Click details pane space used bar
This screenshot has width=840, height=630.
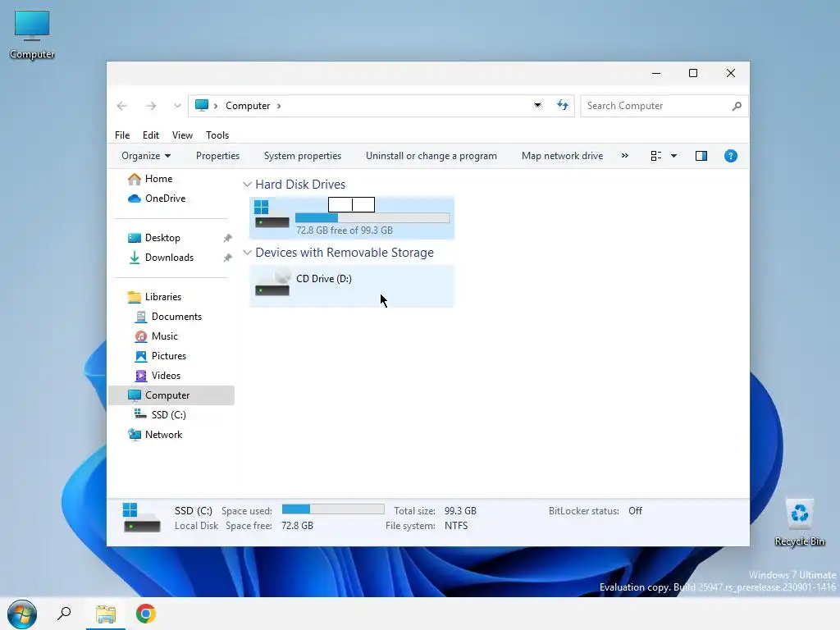point(333,509)
